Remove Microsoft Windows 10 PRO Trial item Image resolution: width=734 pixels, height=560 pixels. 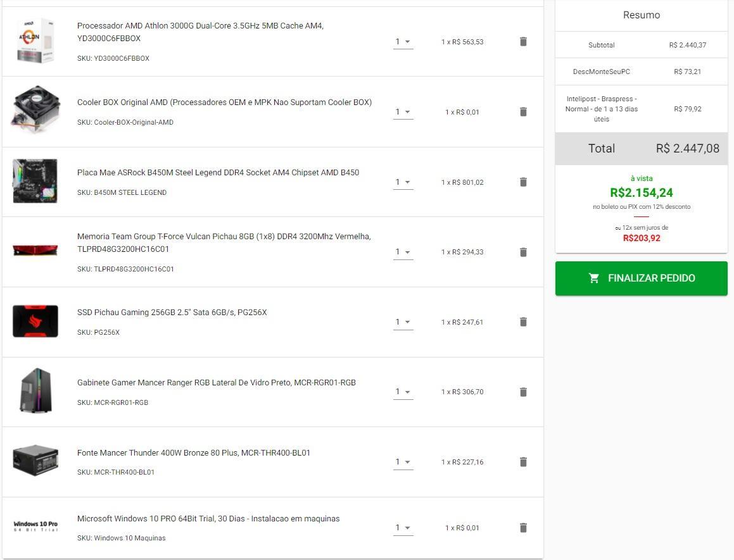click(523, 528)
